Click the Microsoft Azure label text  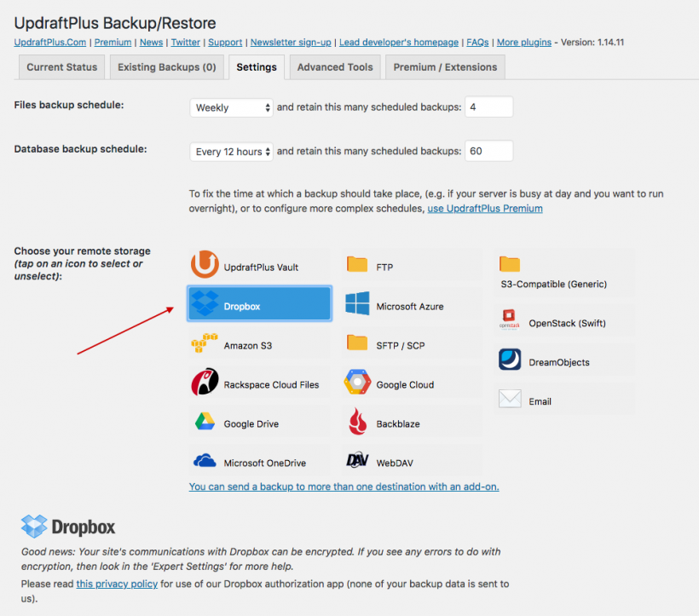[410, 307]
